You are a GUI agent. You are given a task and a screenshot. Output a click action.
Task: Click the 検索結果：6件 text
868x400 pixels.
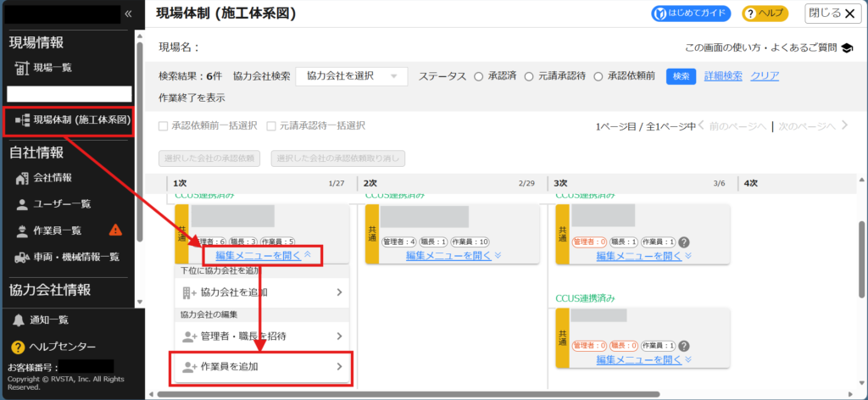[x=191, y=76]
